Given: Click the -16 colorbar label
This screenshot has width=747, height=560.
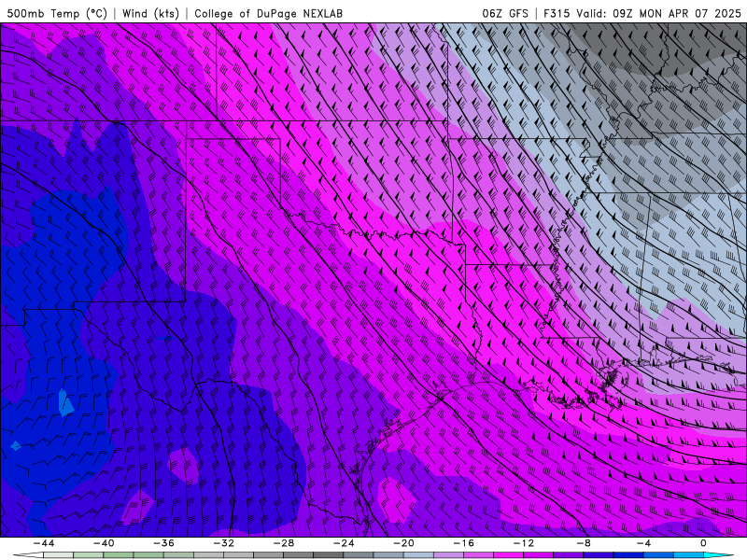Looking at the screenshot, I should click(463, 543).
